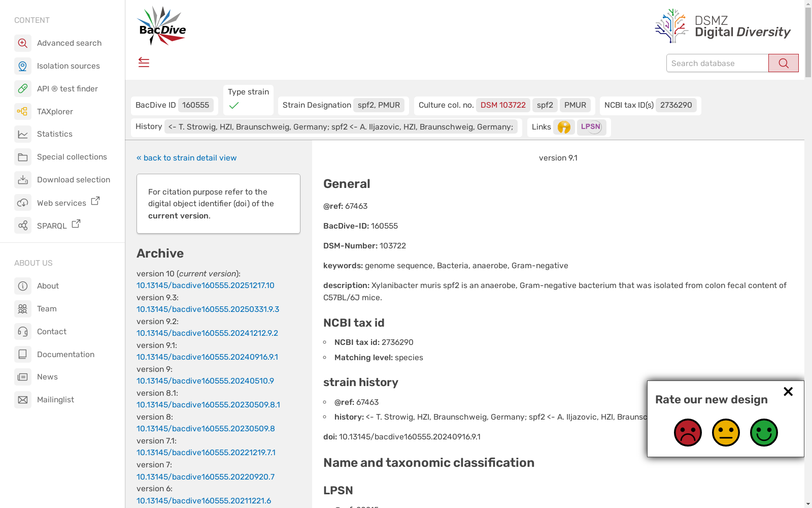The height and width of the screenshot is (508, 812).
Task: Click NCBI tax ID 2736290 tag
Action: (676, 105)
